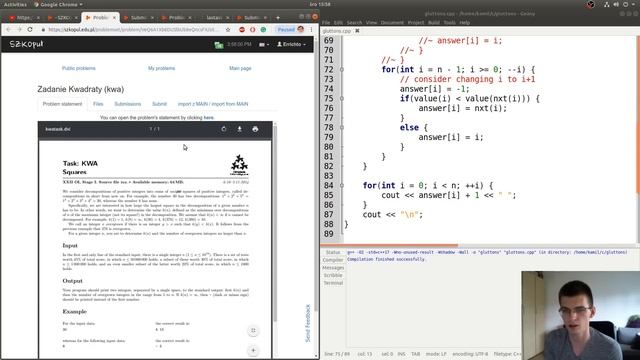Click the Chrome address bar URL
The image size is (640, 360).
(133, 29)
